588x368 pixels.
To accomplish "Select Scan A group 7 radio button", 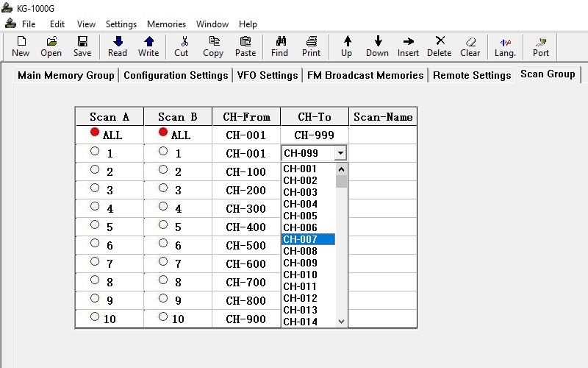I will pos(95,261).
